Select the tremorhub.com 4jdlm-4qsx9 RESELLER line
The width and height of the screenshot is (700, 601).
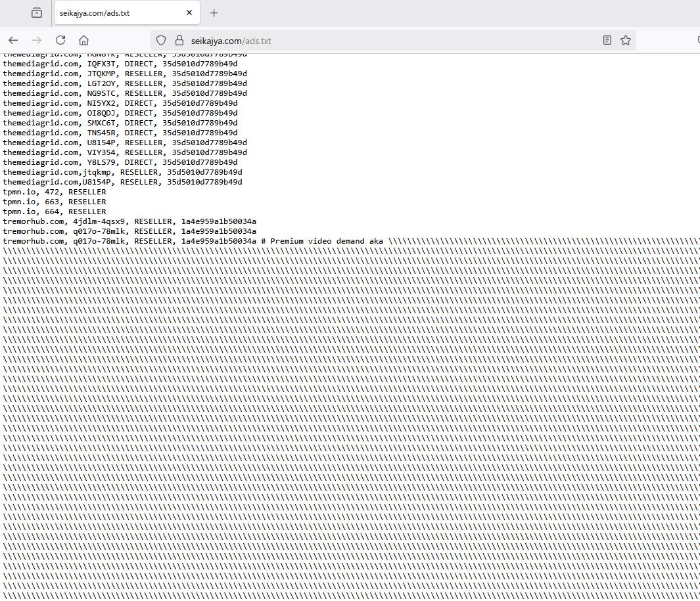point(129,221)
